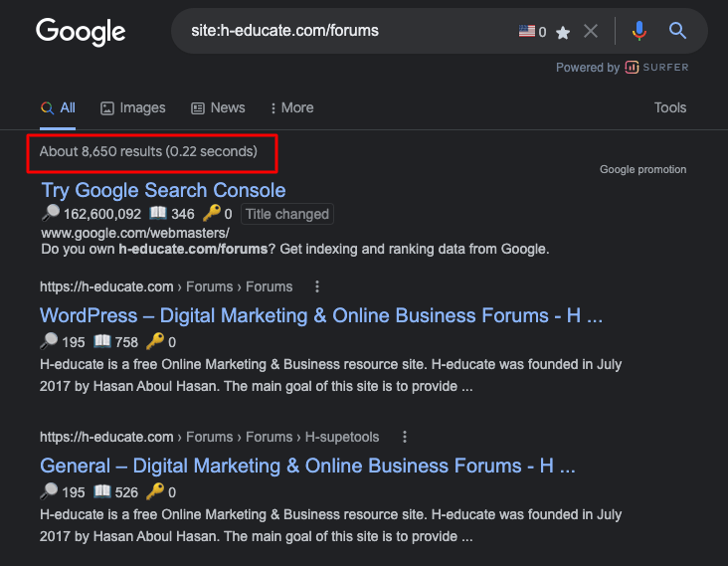This screenshot has height=566, width=728.
Task: Open the Try Google Search Console link
Action: tap(163, 190)
